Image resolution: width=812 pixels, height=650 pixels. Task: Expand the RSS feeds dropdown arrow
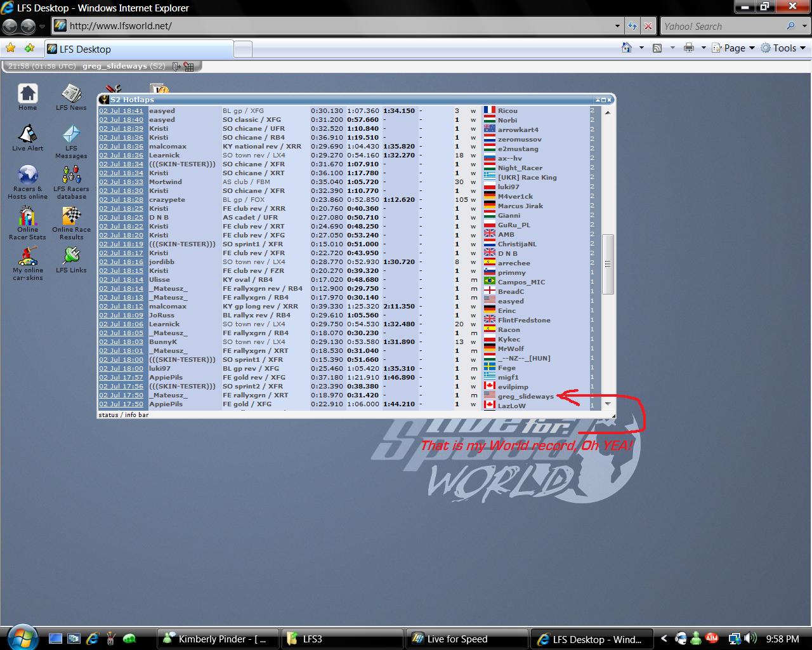tap(672, 48)
